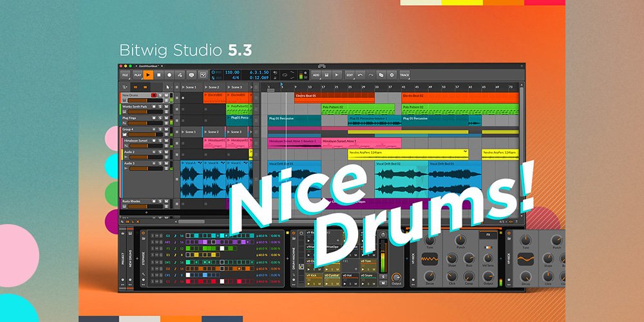Click the Delete X icon in toolbar
This screenshot has height=322, width=644.
click(392, 75)
